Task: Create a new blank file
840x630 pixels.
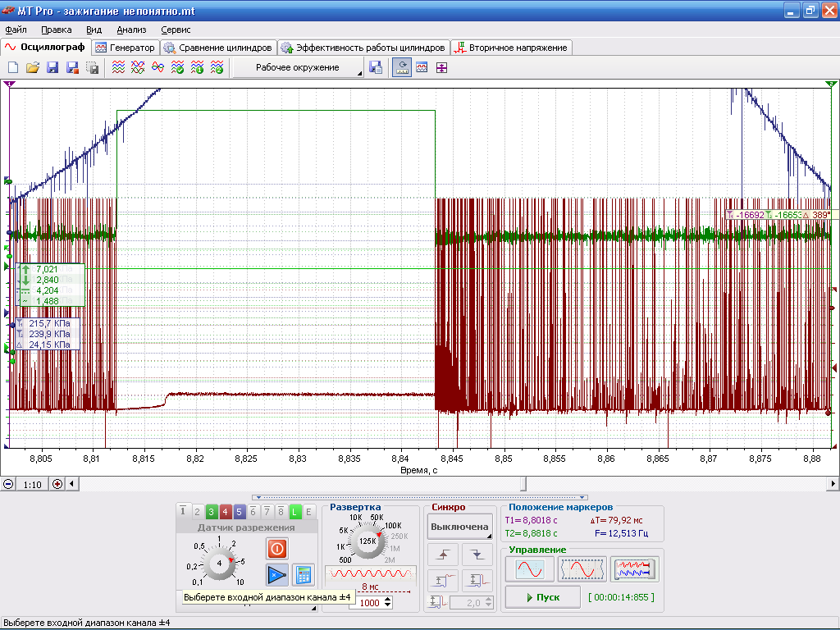Action: [13, 67]
